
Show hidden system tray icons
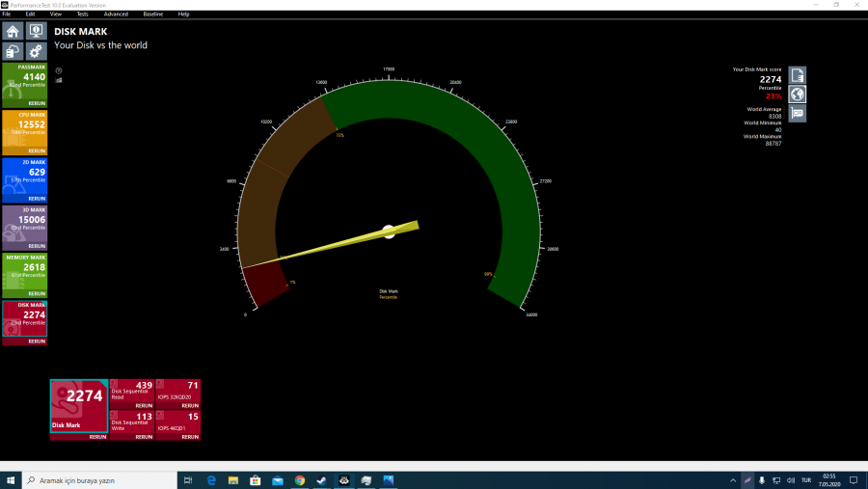[x=733, y=480]
